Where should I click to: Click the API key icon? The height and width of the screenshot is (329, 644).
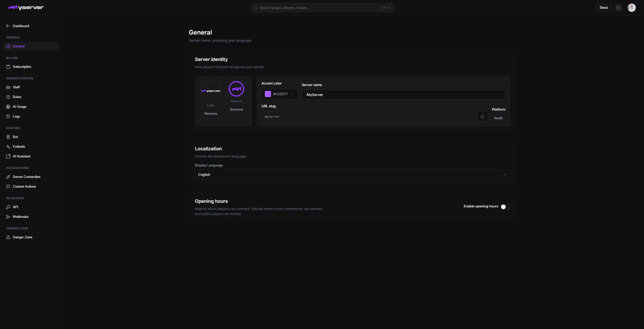tap(8, 207)
